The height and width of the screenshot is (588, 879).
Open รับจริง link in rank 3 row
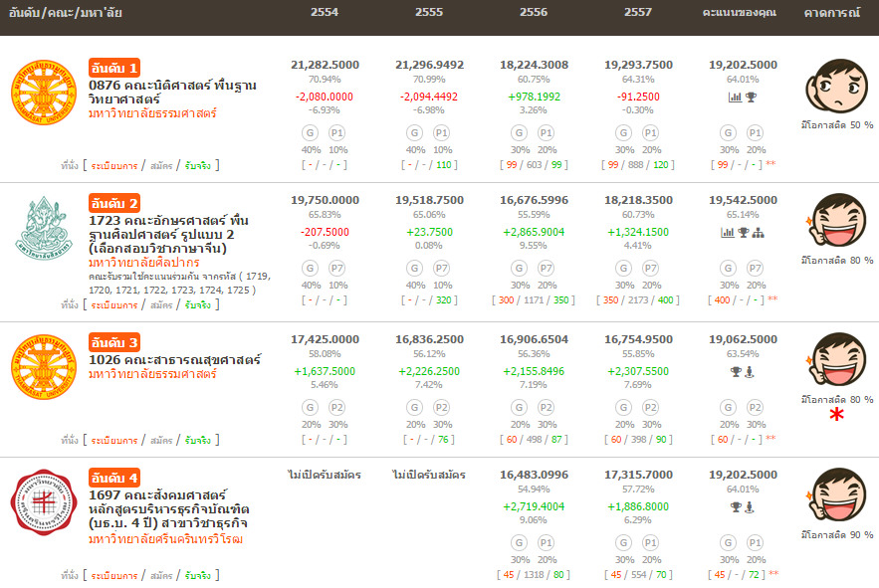[x=198, y=440]
